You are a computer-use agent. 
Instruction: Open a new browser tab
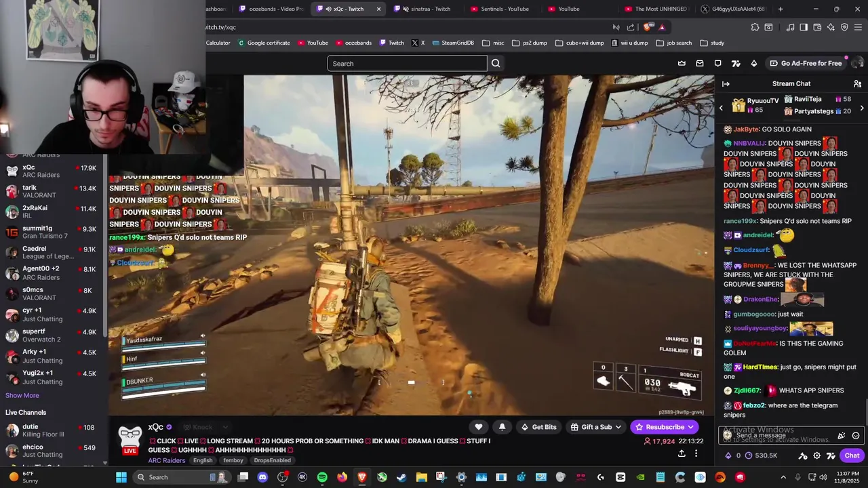pos(781,9)
